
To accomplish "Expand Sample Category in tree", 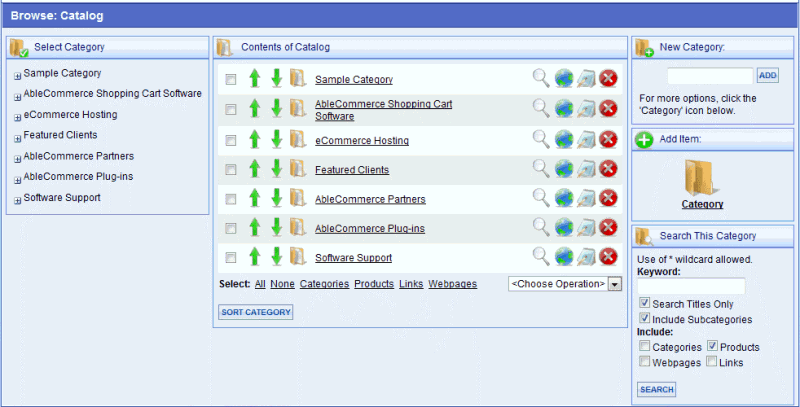I will click(17, 76).
